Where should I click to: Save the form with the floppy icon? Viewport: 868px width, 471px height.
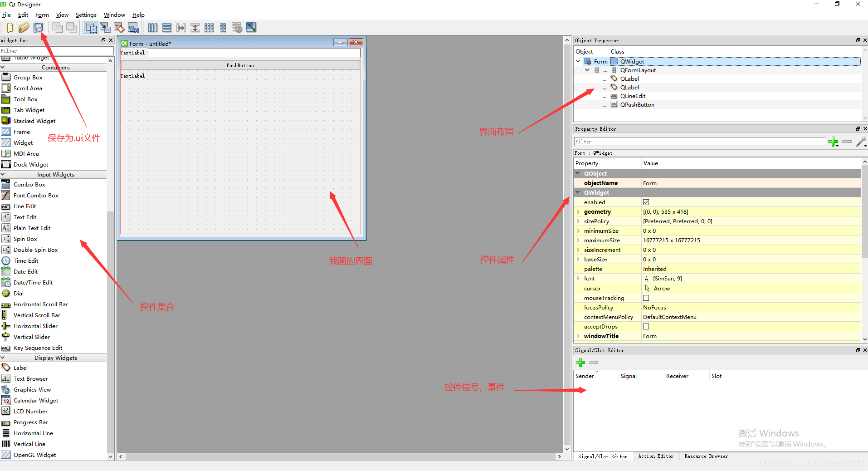click(x=39, y=28)
